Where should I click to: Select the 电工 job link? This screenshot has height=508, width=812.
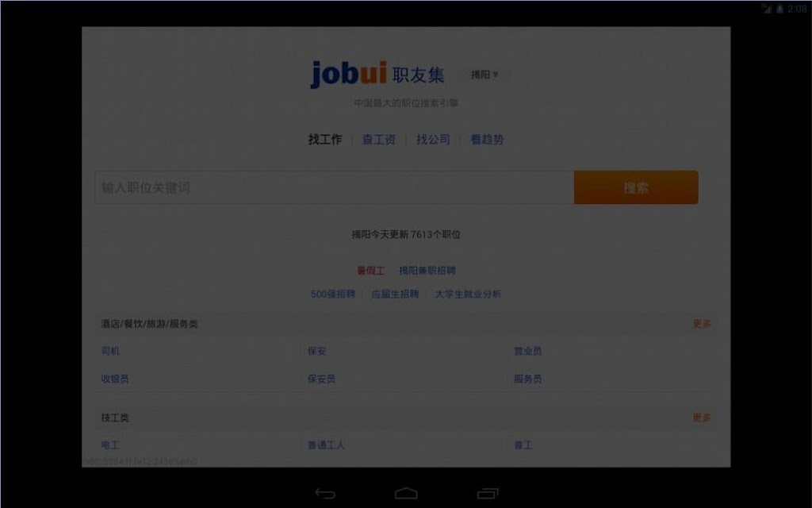[x=110, y=444]
